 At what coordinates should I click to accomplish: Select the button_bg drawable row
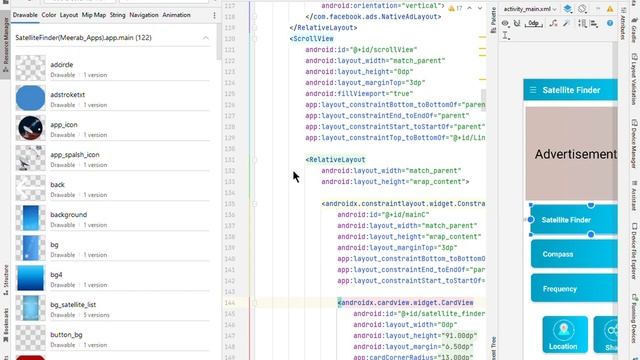click(113, 338)
